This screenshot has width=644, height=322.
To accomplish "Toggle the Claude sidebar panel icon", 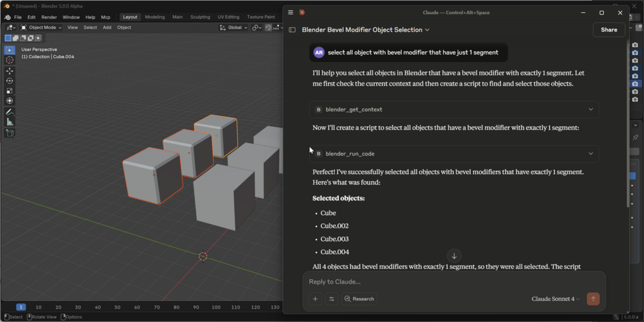I will [292, 30].
